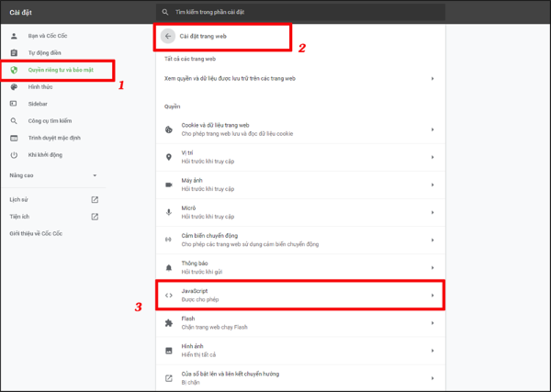Open Tự động điền in sidebar

coord(44,52)
